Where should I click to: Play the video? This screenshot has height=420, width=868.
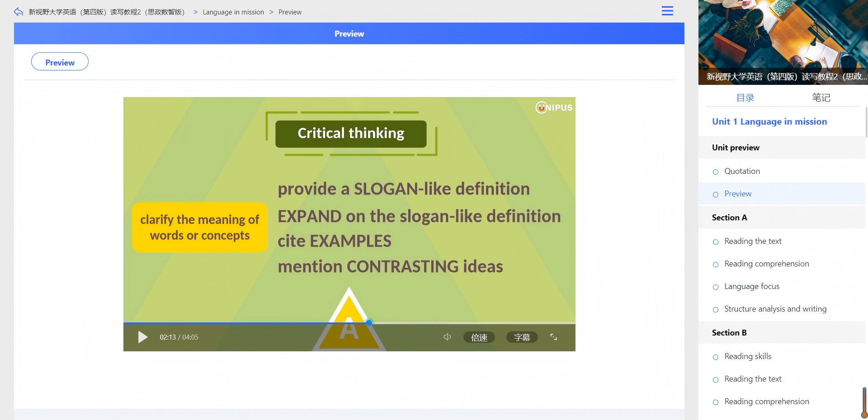pos(143,337)
